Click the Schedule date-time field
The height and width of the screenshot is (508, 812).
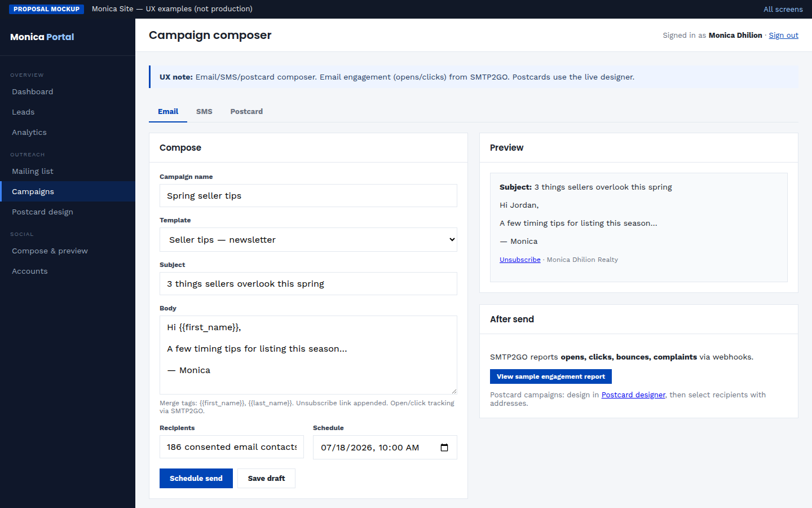click(385, 448)
